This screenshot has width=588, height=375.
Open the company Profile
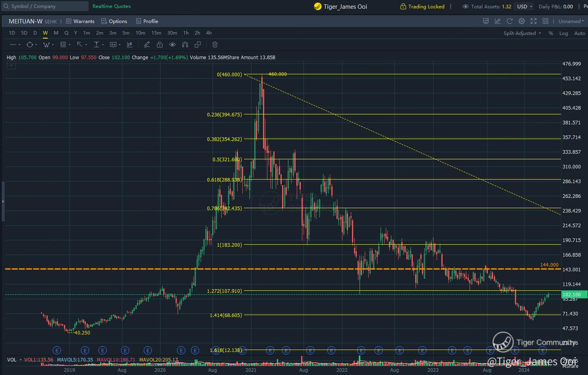pos(147,21)
